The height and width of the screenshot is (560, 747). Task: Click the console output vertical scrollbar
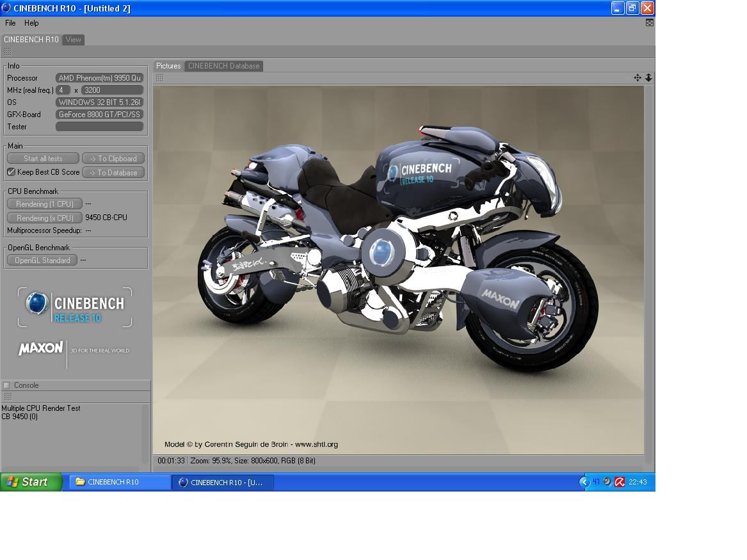[x=146, y=435]
